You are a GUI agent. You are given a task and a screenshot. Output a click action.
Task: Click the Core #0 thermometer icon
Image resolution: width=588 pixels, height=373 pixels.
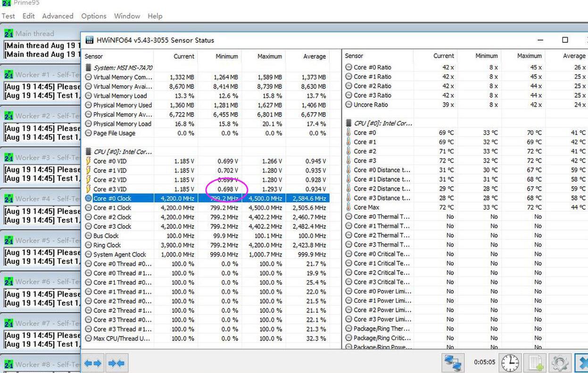coord(348,133)
